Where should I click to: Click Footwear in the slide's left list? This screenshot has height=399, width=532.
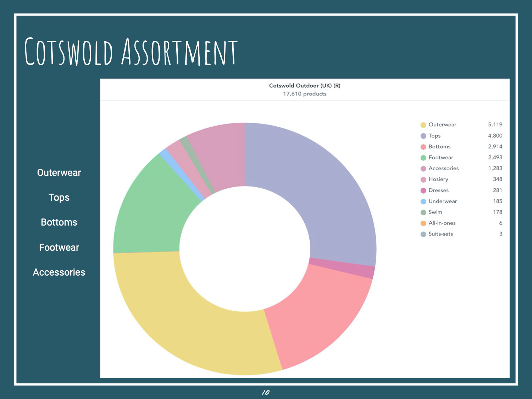pyautogui.click(x=59, y=248)
